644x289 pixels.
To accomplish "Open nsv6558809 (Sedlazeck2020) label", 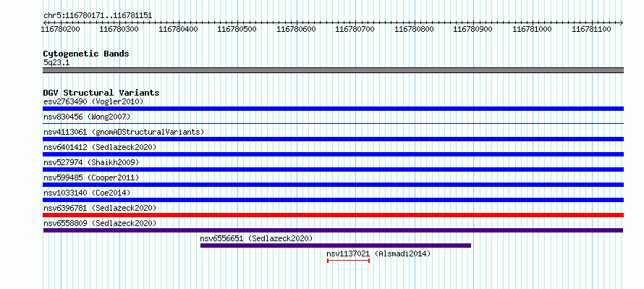I will point(100,223).
